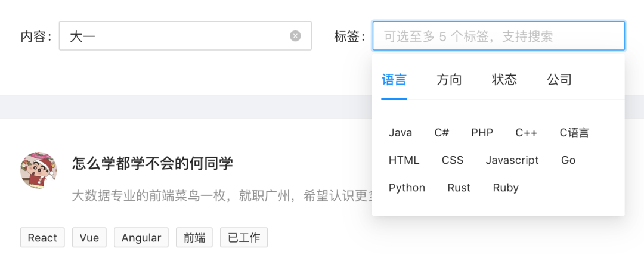644x258 pixels.
Task: Pick the C# language tag
Action: click(x=441, y=133)
